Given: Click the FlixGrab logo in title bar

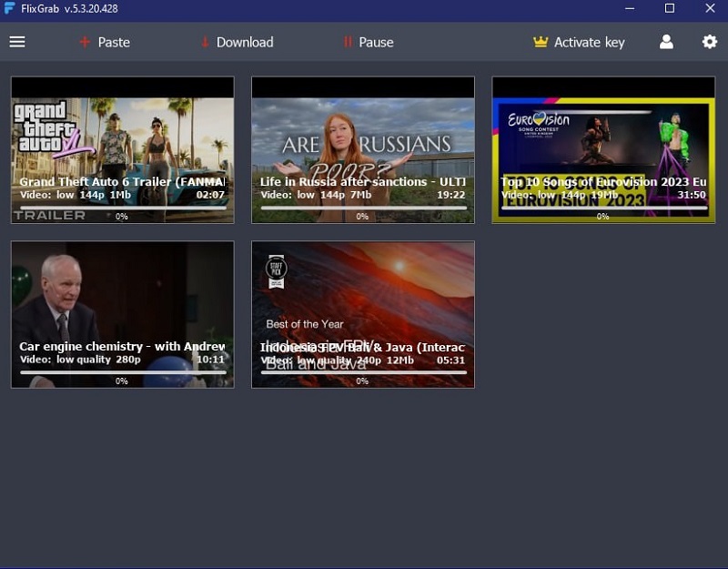Looking at the screenshot, I should (x=9, y=8).
